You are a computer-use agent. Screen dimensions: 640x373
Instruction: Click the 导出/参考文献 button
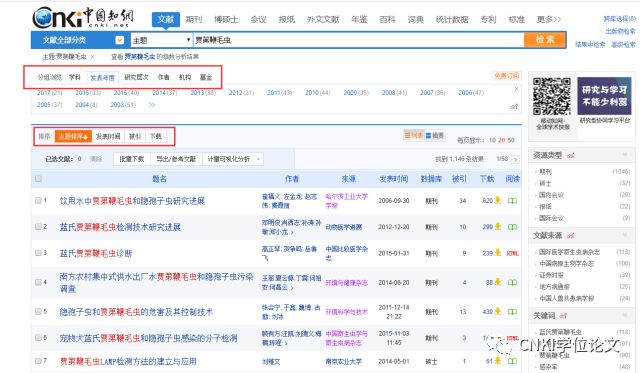176,159
